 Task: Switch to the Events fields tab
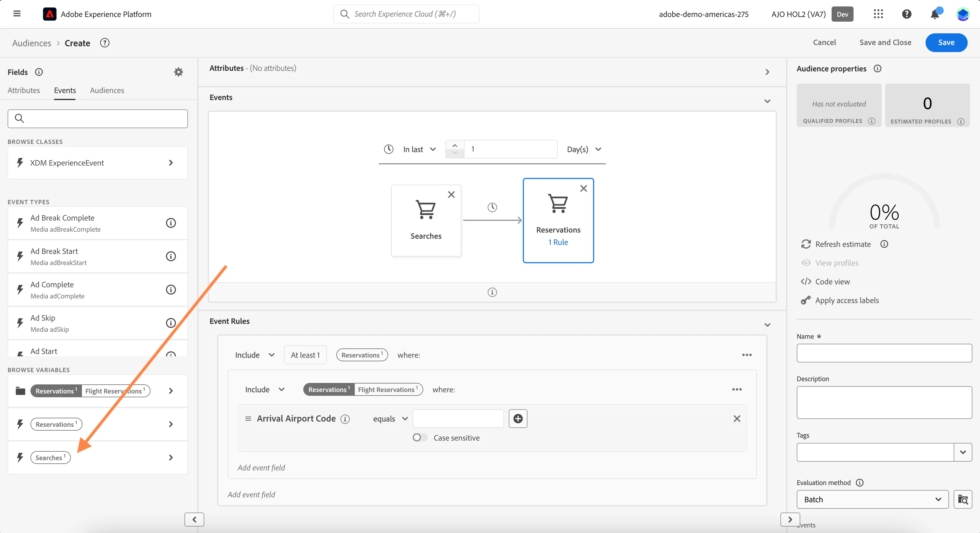point(65,90)
